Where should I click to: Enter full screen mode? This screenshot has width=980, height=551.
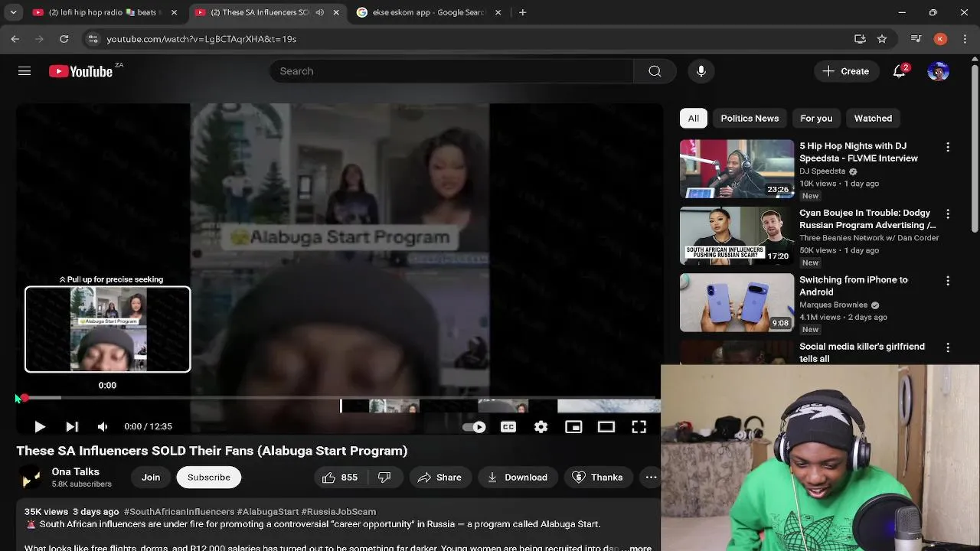tap(639, 427)
